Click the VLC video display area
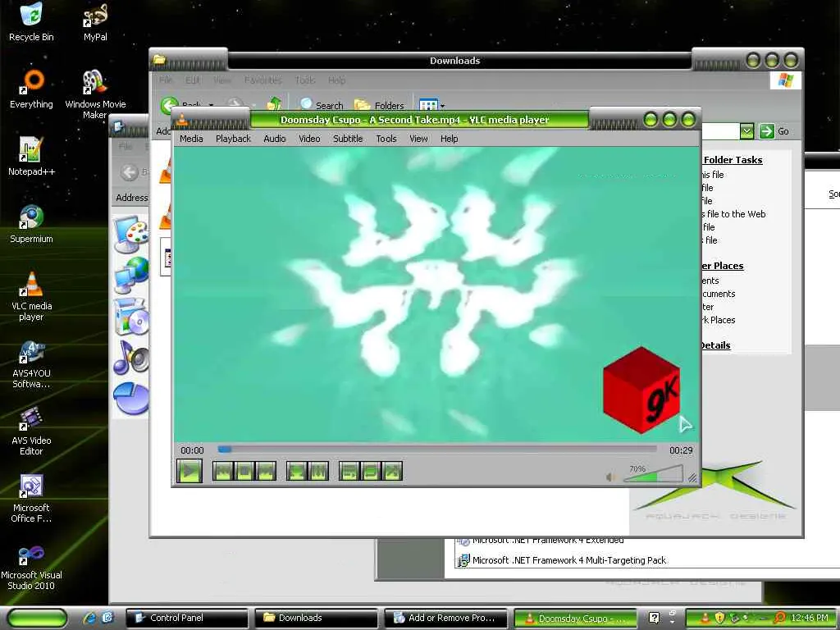This screenshot has height=630, width=840. tap(436, 294)
